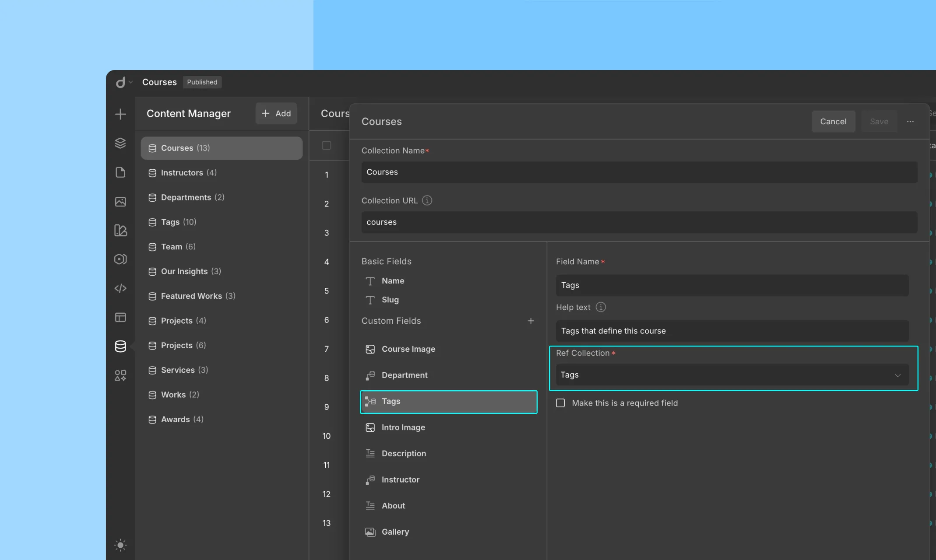Select Projects (6) collection
Screen dimensions: 936x560
coord(222,345)
